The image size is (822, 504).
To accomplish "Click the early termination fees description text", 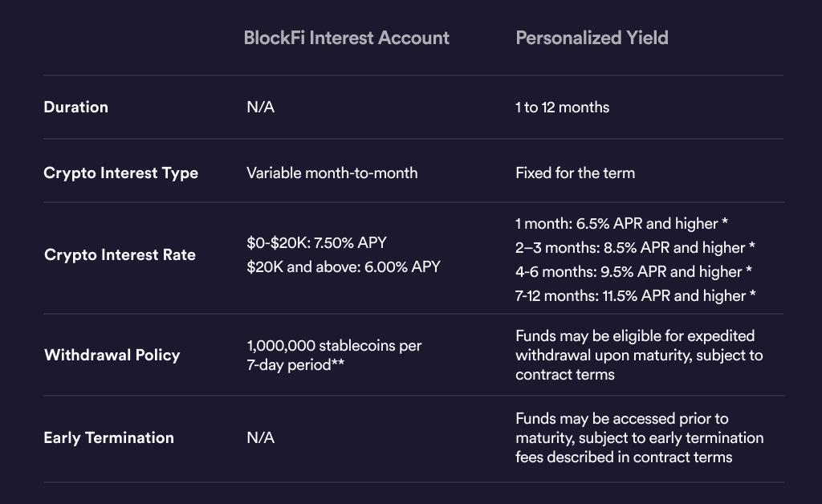I will [639, 437].
